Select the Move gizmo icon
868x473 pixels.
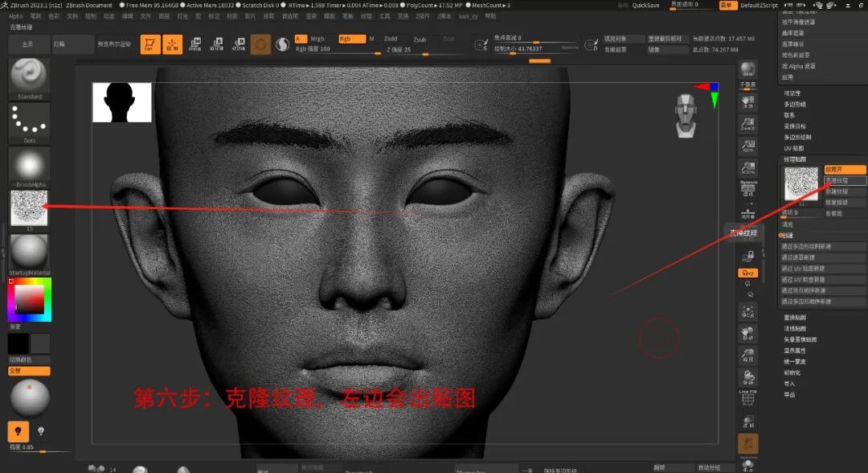[x=194, y=43]
